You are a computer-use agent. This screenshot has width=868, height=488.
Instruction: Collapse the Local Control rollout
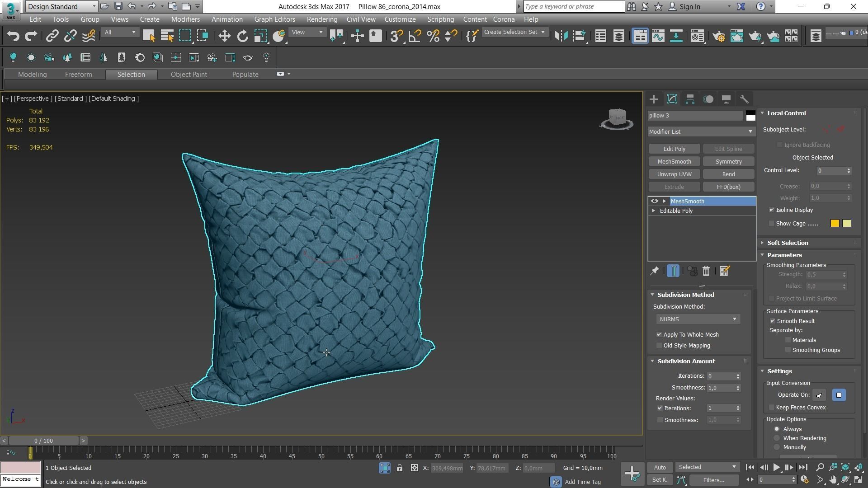(786, 113)
